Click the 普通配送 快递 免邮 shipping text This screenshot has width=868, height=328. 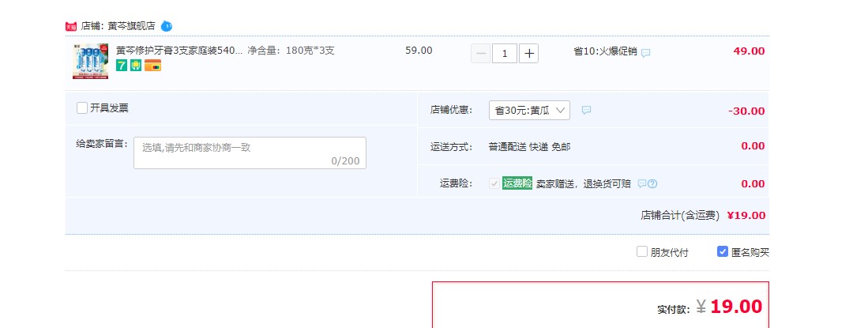pyautogui.click(x=529, y=147)
